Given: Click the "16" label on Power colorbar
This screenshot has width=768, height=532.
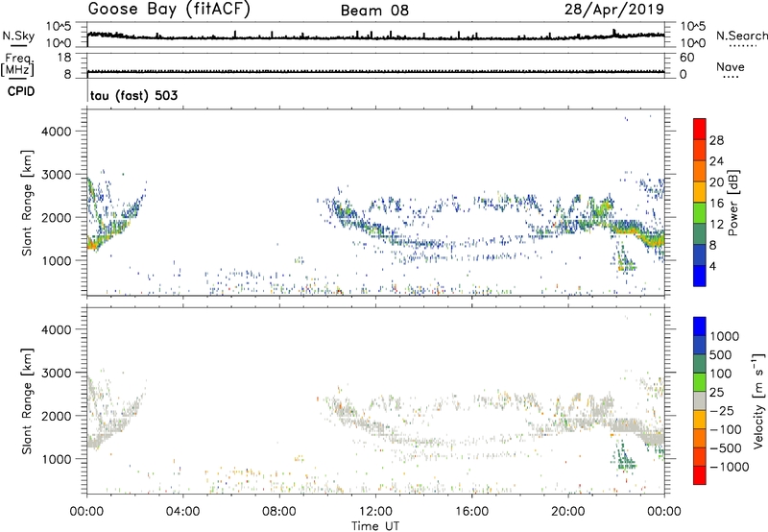Looking at the screenshot, I should (716, 204).
